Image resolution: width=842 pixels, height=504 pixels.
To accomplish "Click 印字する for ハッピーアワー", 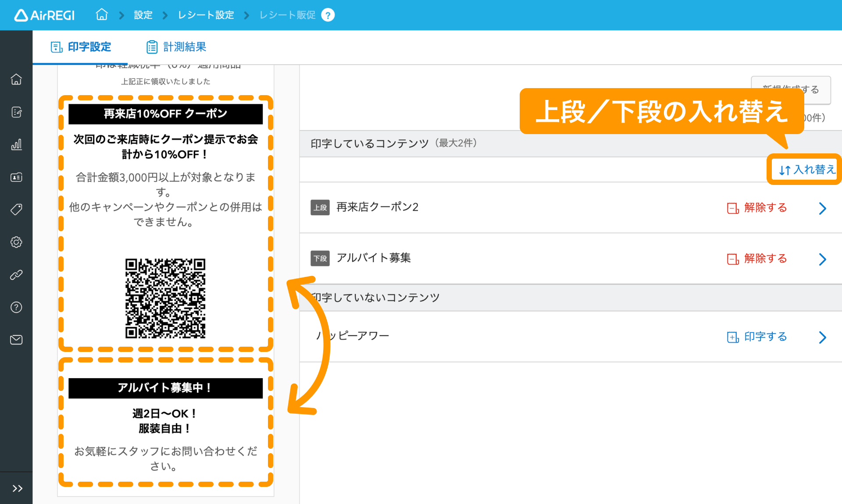I will click(757, 337).
